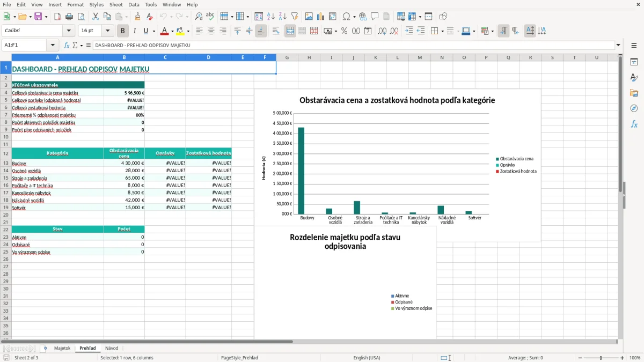644x362 pixels.
Task: Open the font size dropdown
Action: click(107, 31)
